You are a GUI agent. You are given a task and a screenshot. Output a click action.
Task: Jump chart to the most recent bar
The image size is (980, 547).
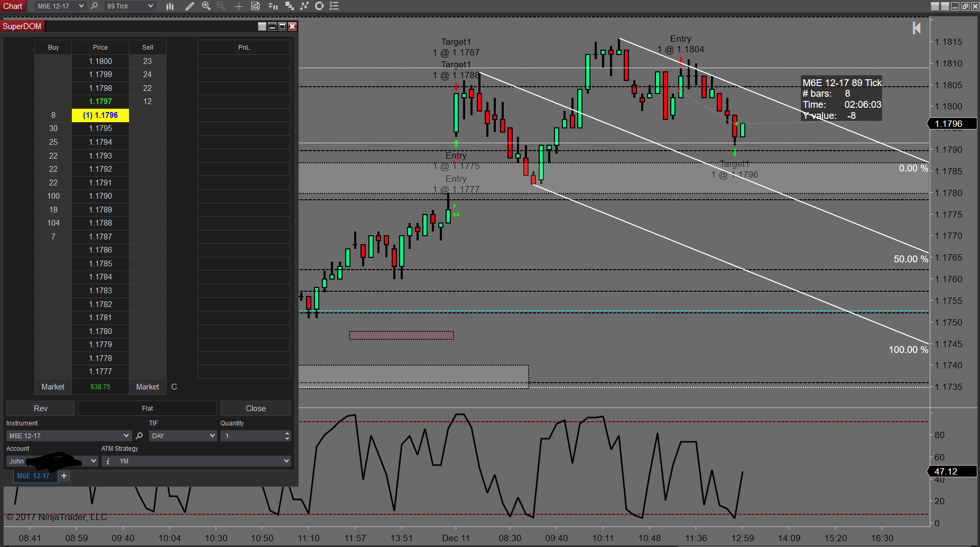[917, 28]
